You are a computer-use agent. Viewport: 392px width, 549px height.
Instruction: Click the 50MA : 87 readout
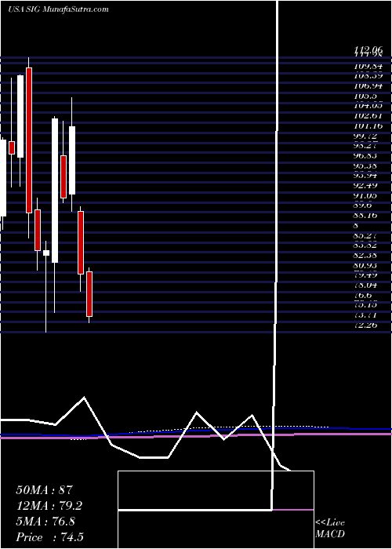[45, 489]
